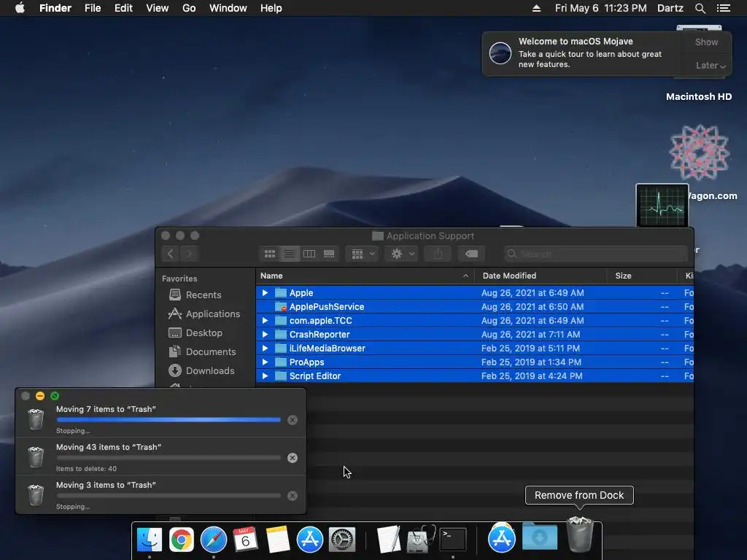Sort by Date Modified column
The width and height of the screenshot is (747, 560).
(541, 276)
